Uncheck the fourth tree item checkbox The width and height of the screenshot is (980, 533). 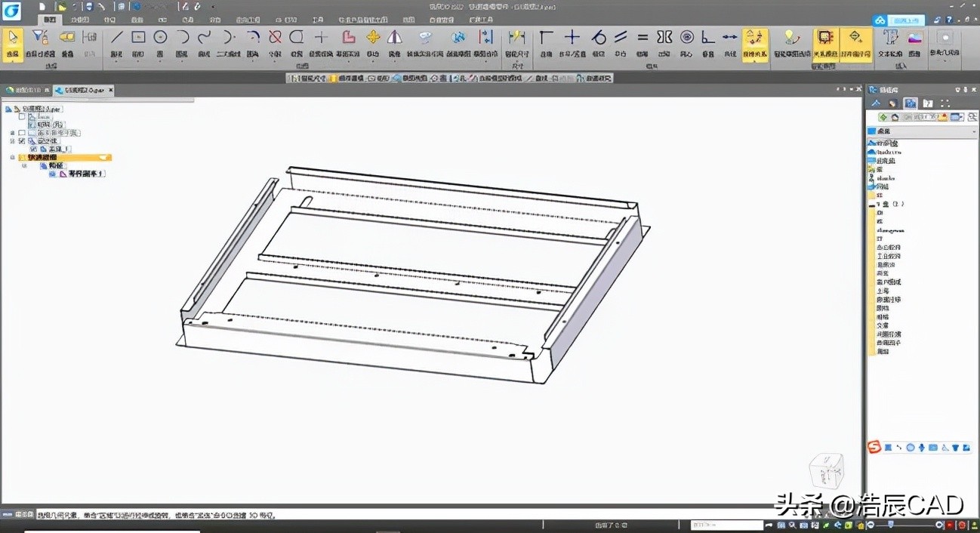click(x=22, y=141)
